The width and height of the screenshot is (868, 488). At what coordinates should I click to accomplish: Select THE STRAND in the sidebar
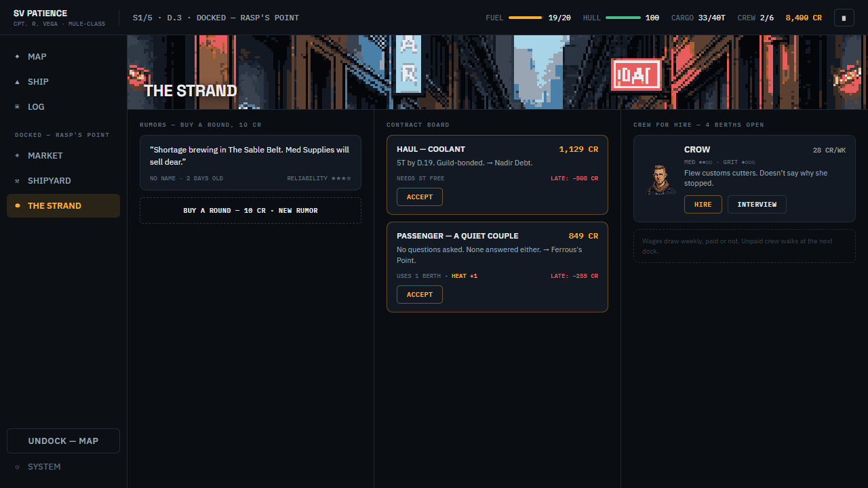(x=63, y=205)
